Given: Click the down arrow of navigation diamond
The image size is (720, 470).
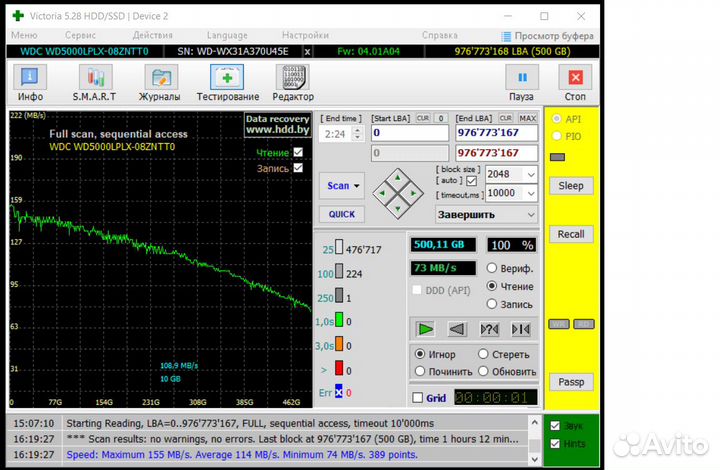Looking at the screenshot, I should (x=398, y=209).
